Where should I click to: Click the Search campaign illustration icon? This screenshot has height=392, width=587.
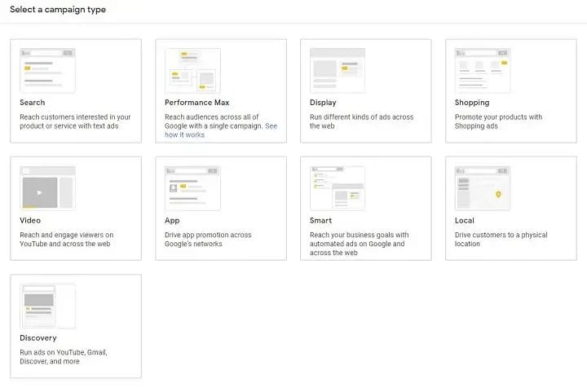47,70
